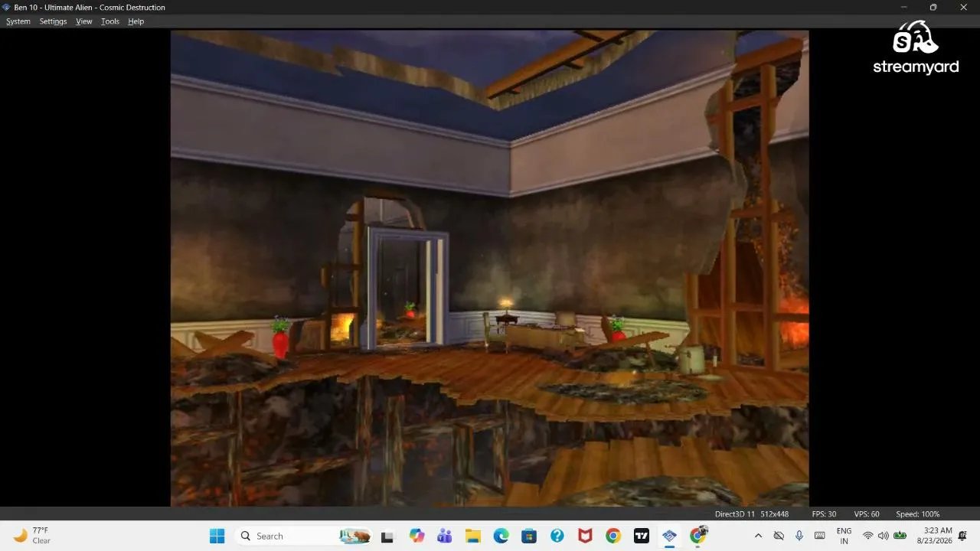This screenshot has height=551, width=980.
Task: Open the volume control in the tray
Action: click(x=884, y=536)
